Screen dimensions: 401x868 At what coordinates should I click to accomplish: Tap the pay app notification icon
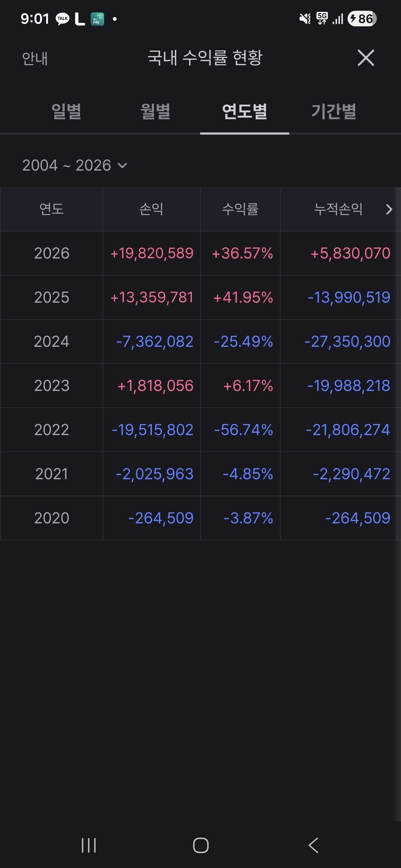click(97, 19)
